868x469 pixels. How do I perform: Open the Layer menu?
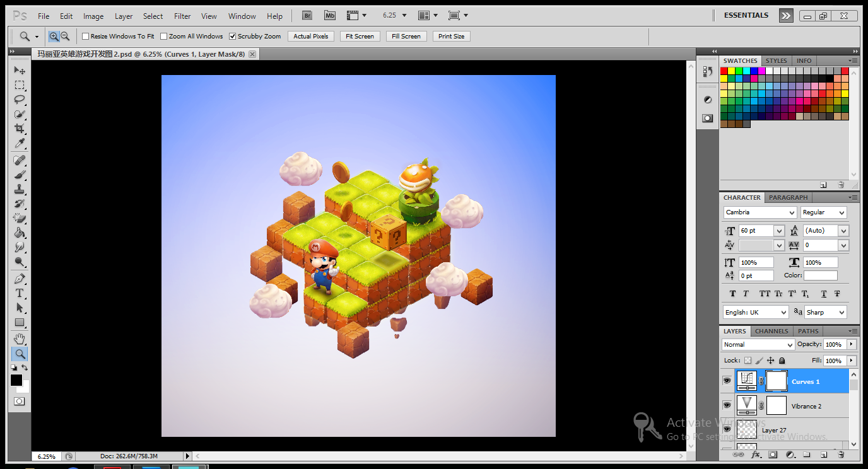pos(124,16)
